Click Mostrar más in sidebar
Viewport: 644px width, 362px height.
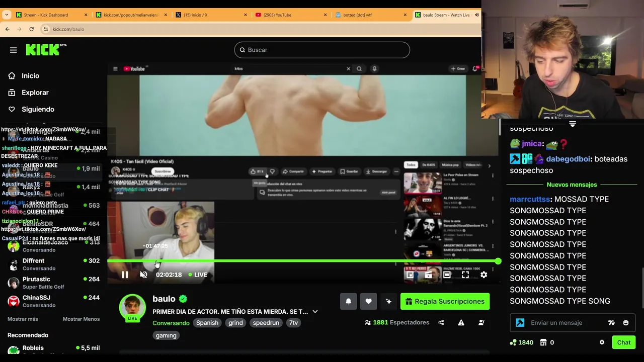(x=23, y=319)
